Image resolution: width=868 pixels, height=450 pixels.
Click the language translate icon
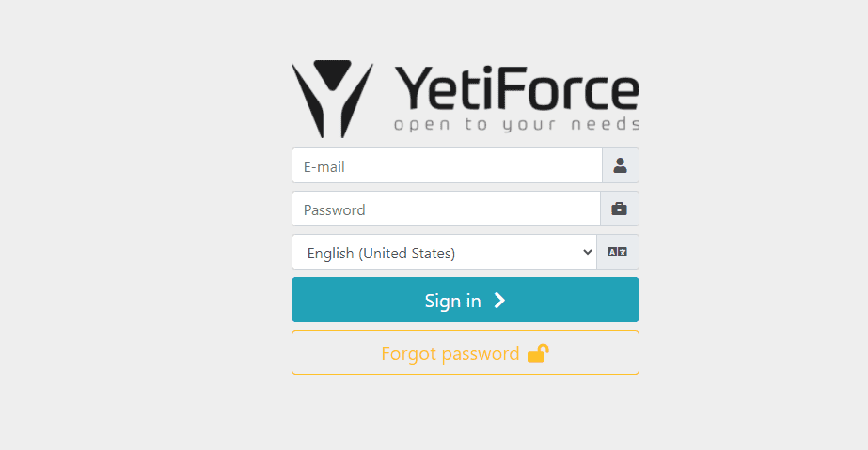pyautogui.click(x=617, y=252)
